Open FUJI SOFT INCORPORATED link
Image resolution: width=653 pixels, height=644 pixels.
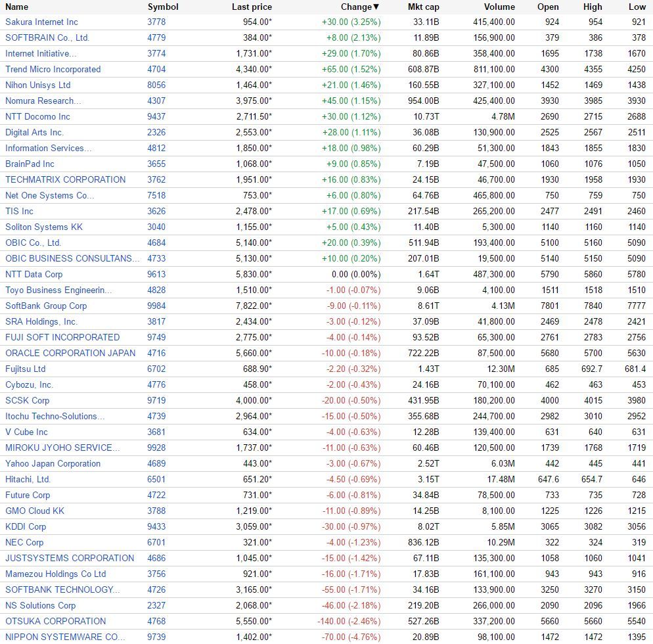pos(62,338)
